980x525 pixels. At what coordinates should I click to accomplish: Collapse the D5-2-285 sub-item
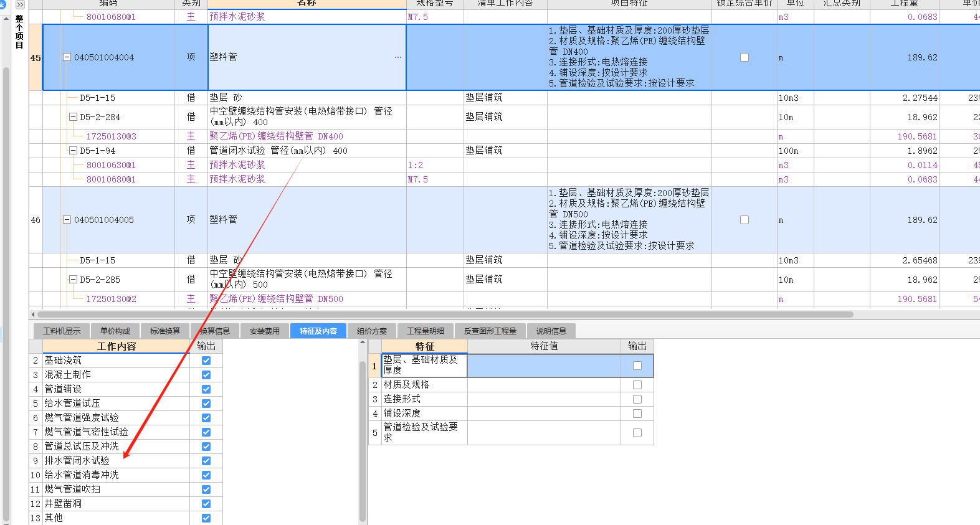coord(73,280)
